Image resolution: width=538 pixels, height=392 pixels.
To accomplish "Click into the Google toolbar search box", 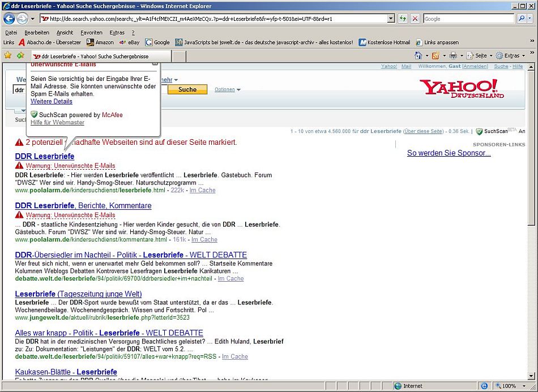I will coord(469,19).
